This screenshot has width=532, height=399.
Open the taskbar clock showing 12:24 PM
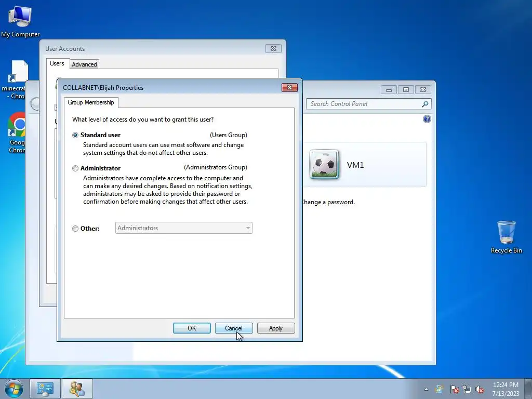pyautogui.click(x=506, y=389)
